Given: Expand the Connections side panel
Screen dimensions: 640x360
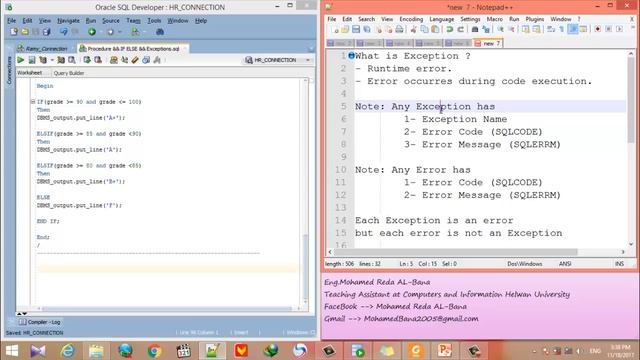Looking at the screenshot, I should [9, 70].
